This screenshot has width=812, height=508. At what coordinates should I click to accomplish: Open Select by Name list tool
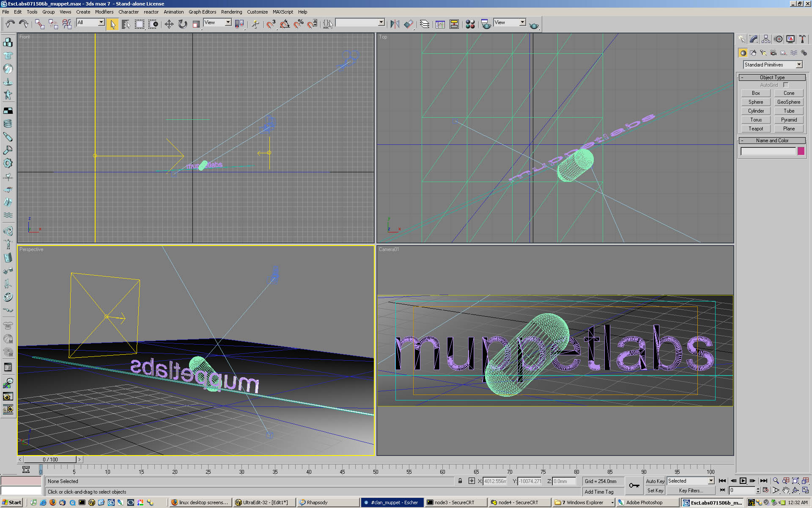[x=126, y=24]
